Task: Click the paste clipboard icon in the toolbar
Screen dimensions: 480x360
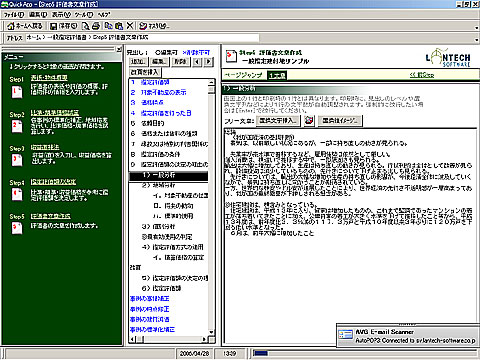Action: pos(119,26)
